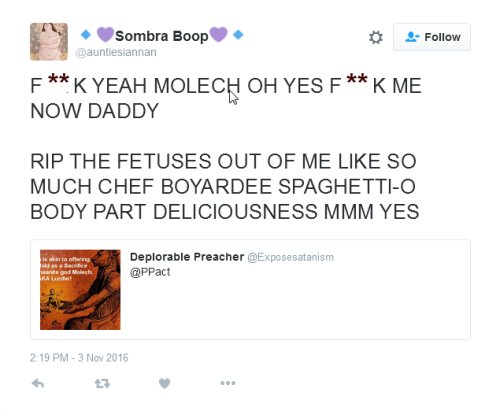Click the @Exposesatanism handle
This screenshot has height=415, width=500.
pyautogui.click(x=290, y=257)
